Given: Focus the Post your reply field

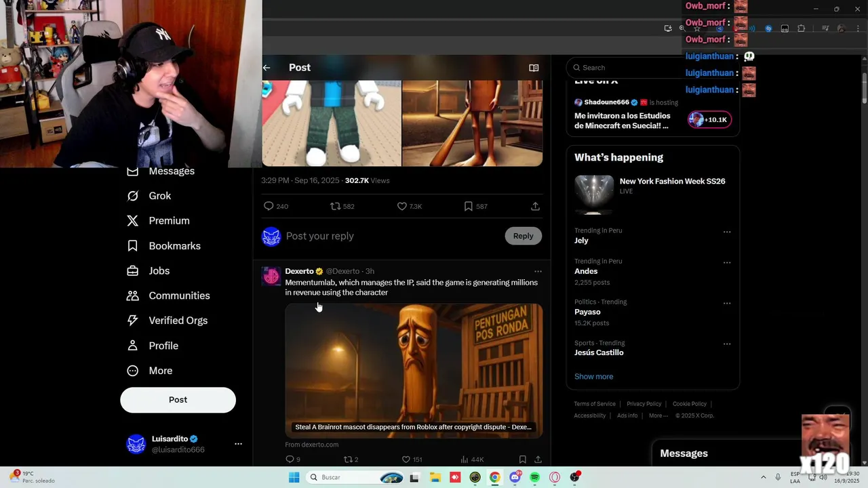Looking at the screenshot, I should (x=393, y=236).
